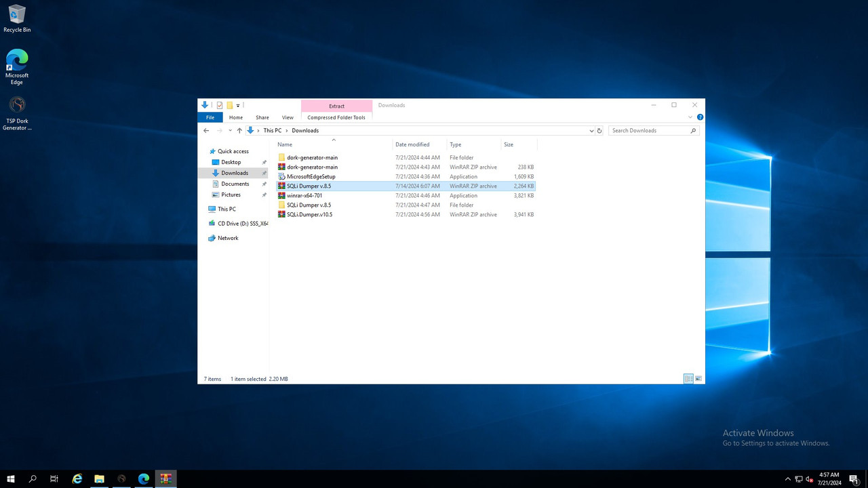Switch to Large icons view layout
Viewport: 868px width, 488px height.
[698, 379]
